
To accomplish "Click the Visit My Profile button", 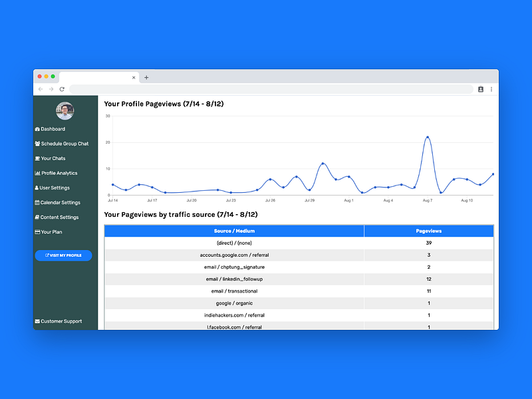I will click(x=63, y=255).
